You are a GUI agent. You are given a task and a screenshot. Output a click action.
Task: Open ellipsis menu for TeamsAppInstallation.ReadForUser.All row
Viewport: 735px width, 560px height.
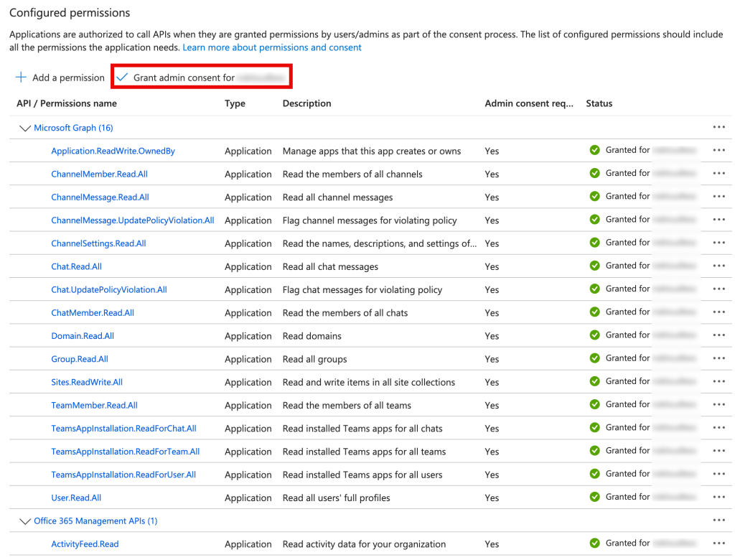(718, 474)
